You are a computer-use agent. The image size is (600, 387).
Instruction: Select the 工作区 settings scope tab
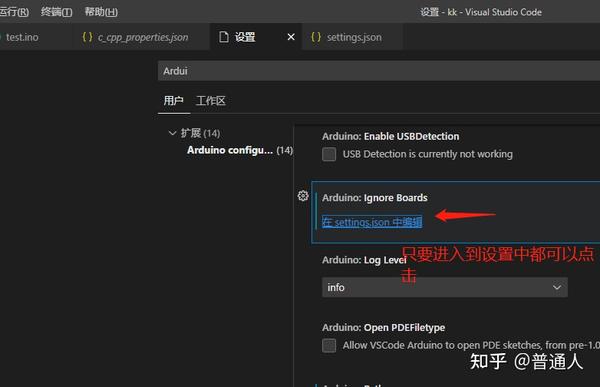pos(211,101)
